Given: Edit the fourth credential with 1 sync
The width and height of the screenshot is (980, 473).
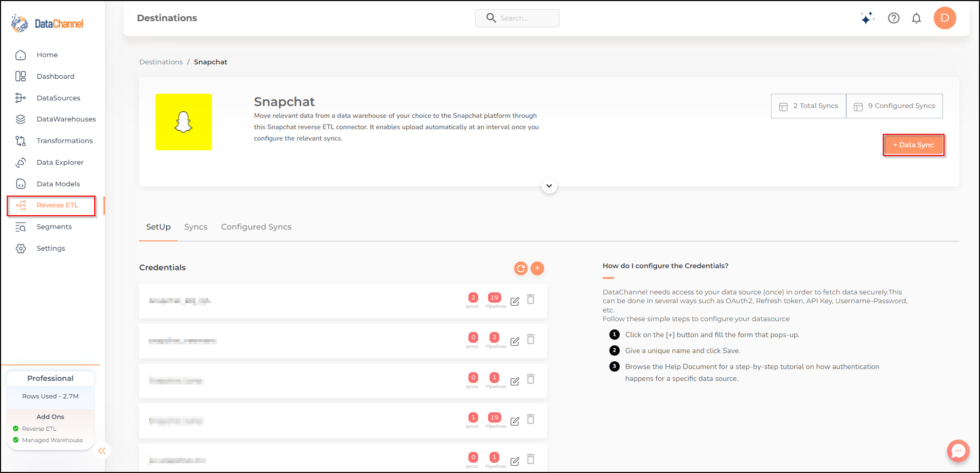Looking at the screenshot, I should [515, 421].
